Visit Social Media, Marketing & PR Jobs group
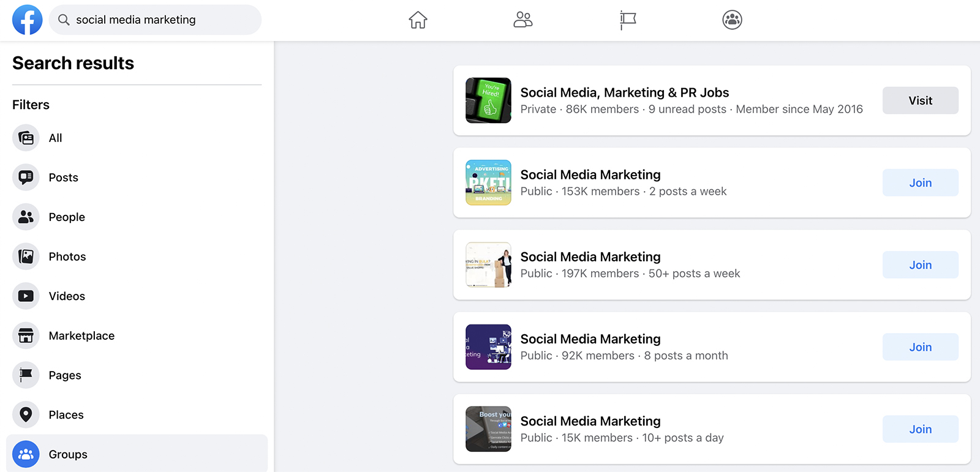The image size is (980, 472). point(920,100)
